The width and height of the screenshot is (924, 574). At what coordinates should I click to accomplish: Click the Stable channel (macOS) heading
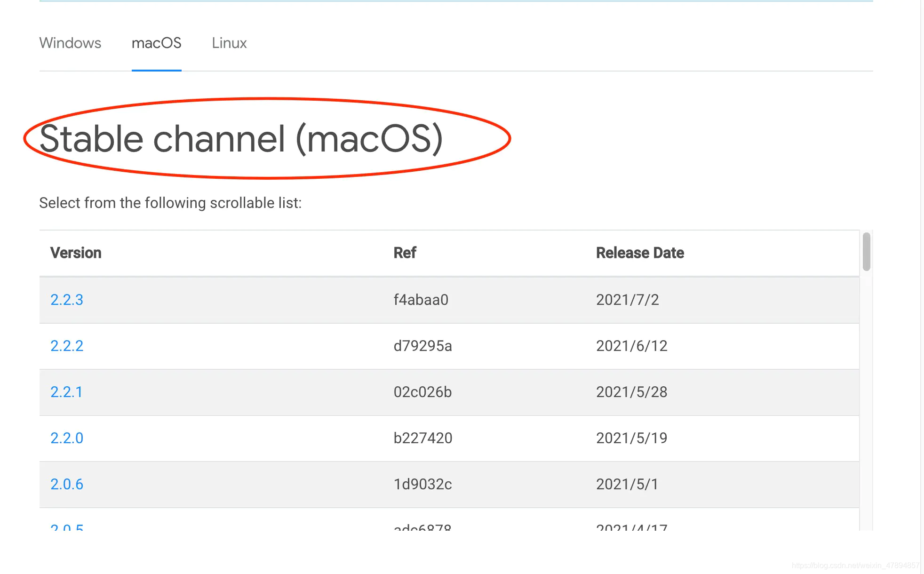click(x=241, y=139)
